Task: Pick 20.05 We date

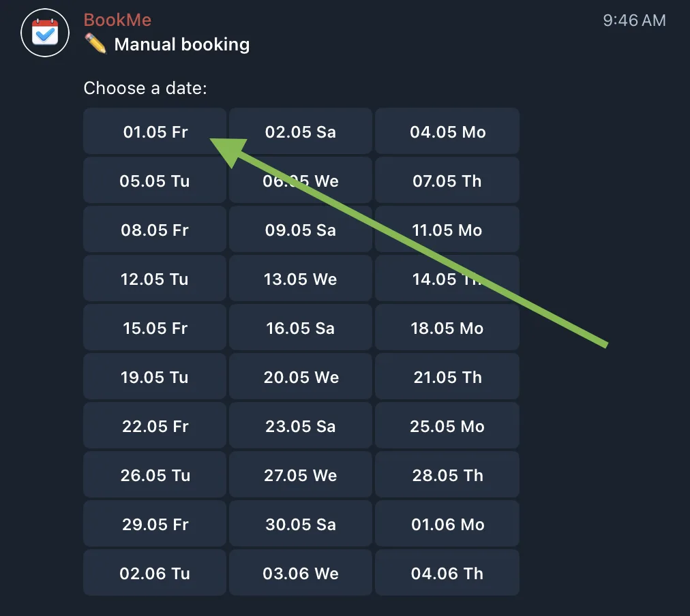Action: (301, 376)
